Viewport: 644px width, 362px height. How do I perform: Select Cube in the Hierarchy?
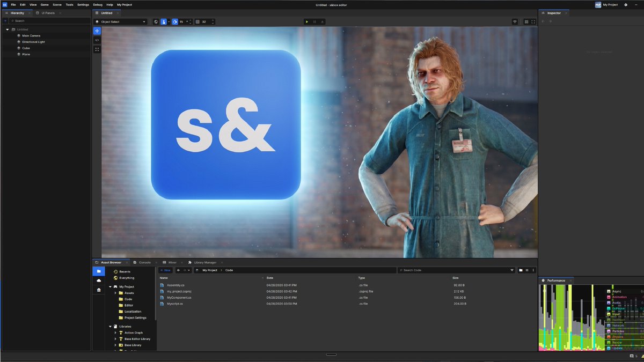tap(26, 48)
